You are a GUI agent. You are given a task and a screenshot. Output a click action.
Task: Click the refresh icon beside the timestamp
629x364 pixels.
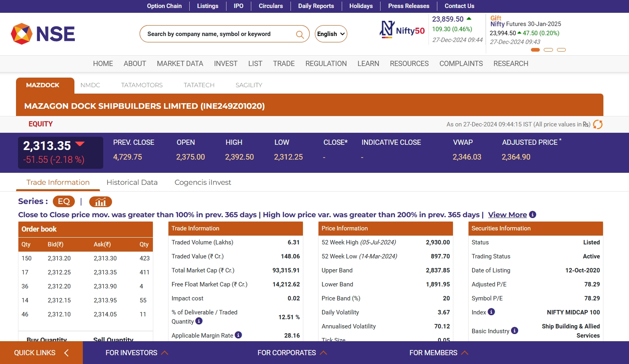(598, 124)
